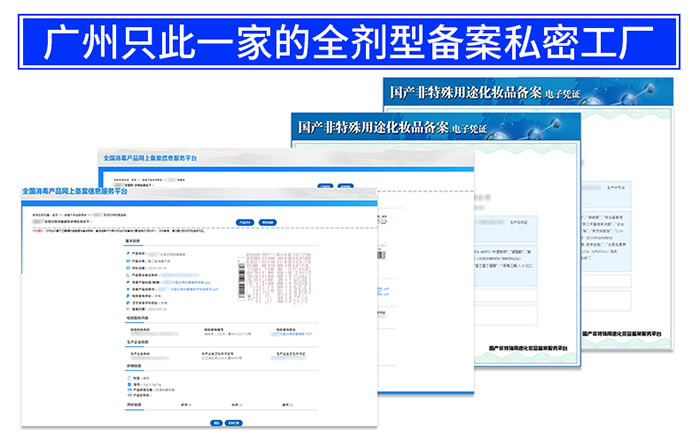Click the right blue button atop the front window
Image resolution: width=700 pixels, height=442 pixels.
click(268, 222)
